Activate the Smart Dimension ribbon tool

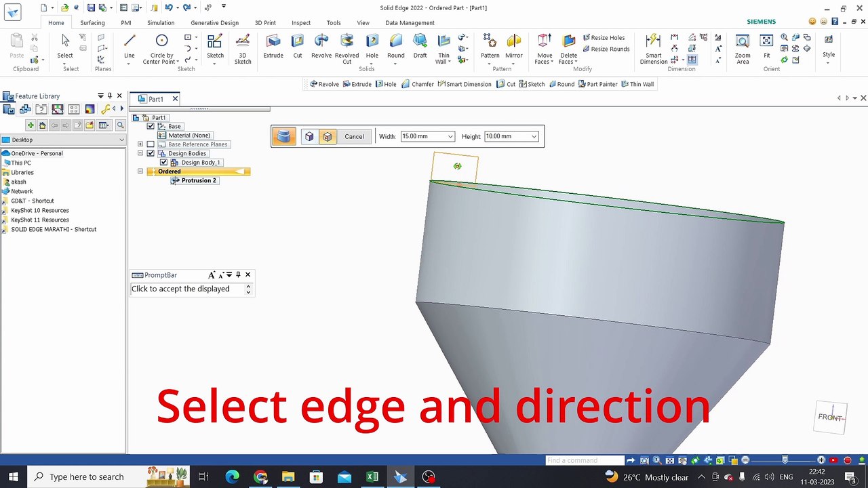coord(654,49)
